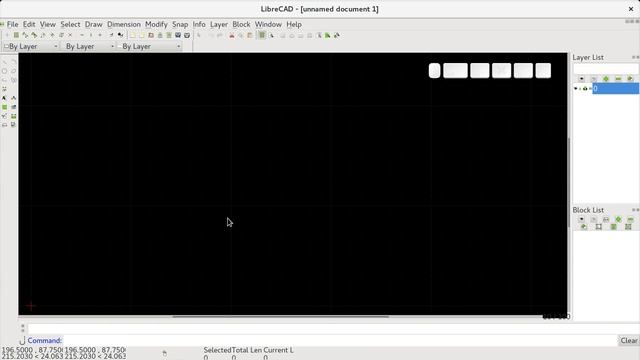
Task: Toggle Snap on Entity
Action: click(x=34, y=35)
